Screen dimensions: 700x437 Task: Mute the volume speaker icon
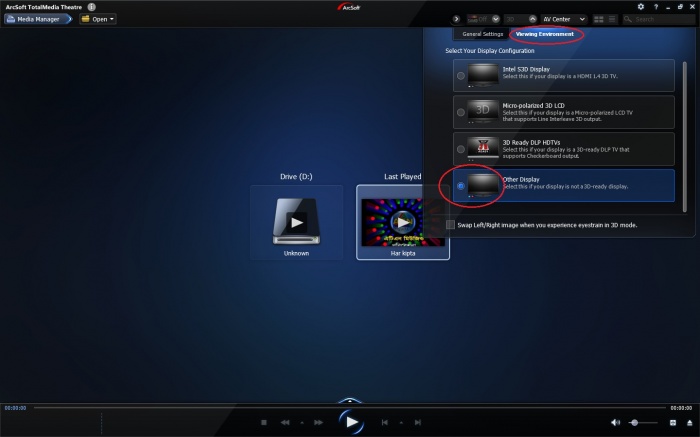tap(616, 422)
